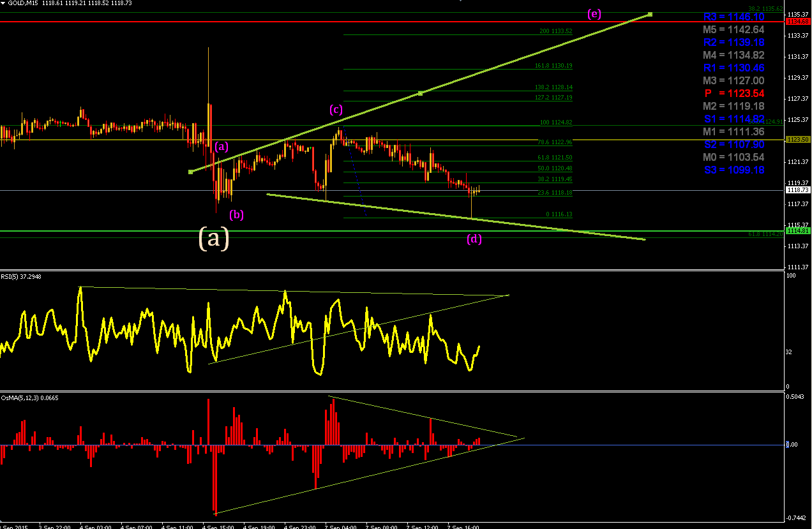This screenshot has height=529, width=812.
Task: Select the 78.6 1122.96 Fibonacci level label
Action: point(555,142)
